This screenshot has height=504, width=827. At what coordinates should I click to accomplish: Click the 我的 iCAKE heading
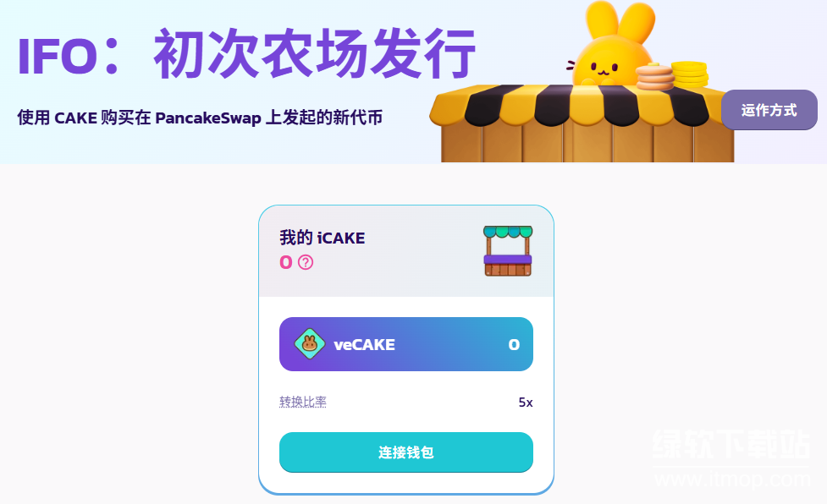(x=323, y=238)
